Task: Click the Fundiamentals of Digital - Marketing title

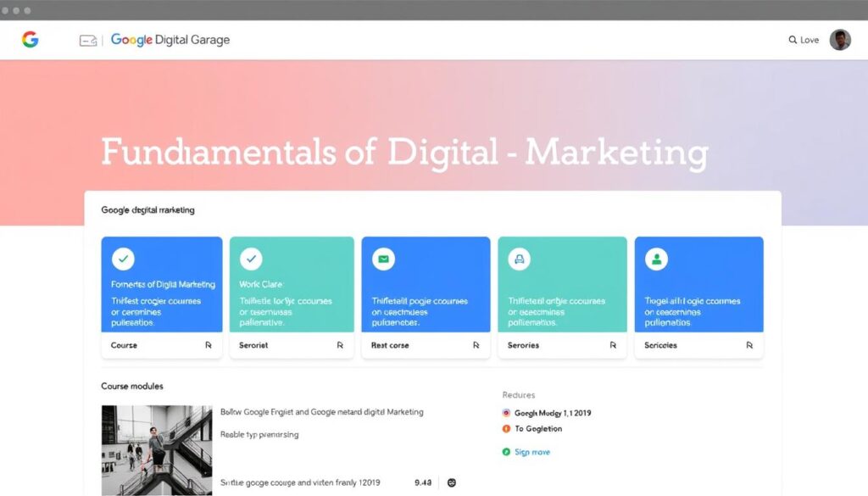Action: click(x=404, y=153)
